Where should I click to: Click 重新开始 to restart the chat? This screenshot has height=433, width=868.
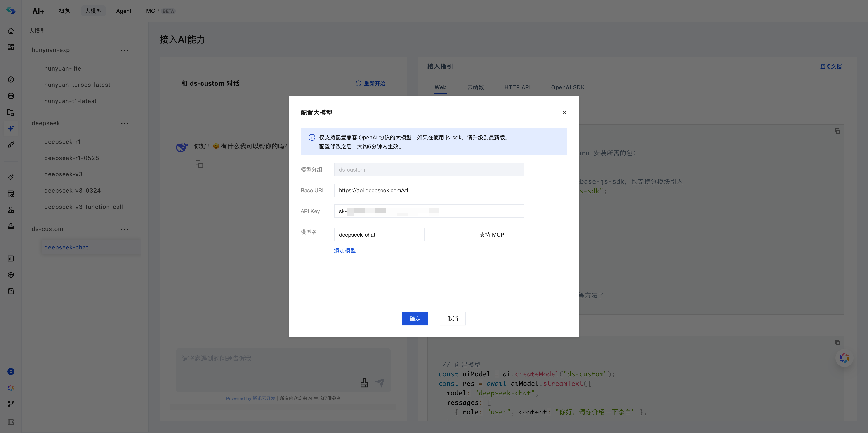(x=370, y=83)
